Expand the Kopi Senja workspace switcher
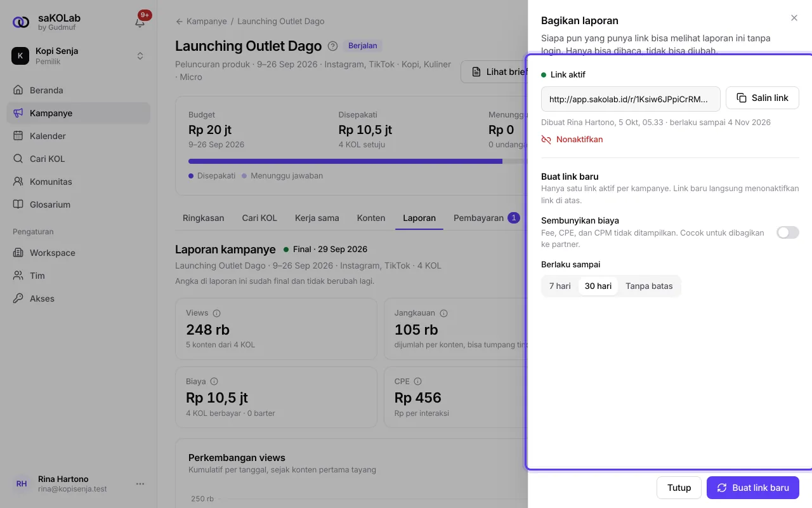 (x=79, y=56)
